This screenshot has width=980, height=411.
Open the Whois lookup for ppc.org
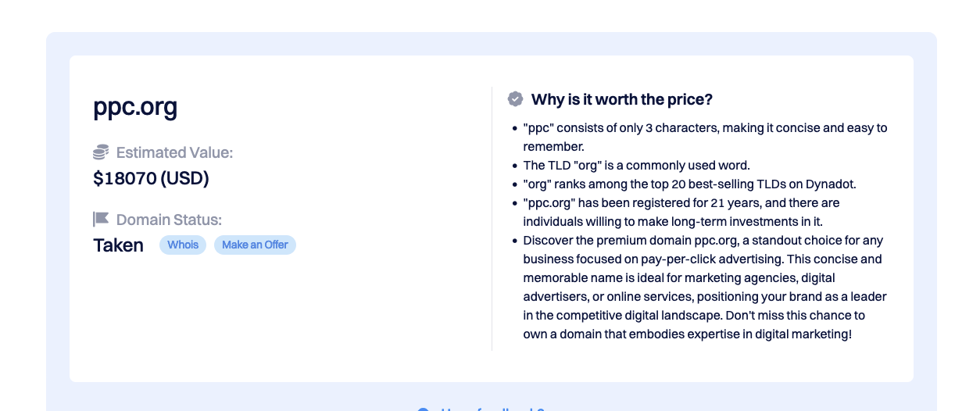coord(183,245)
